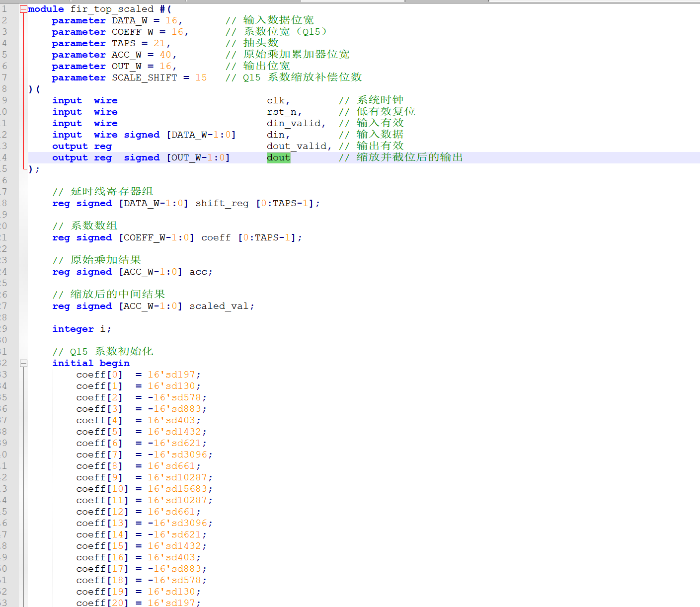Select the DATA_W parameter name in the parameter list

click(x=129, y=20)
